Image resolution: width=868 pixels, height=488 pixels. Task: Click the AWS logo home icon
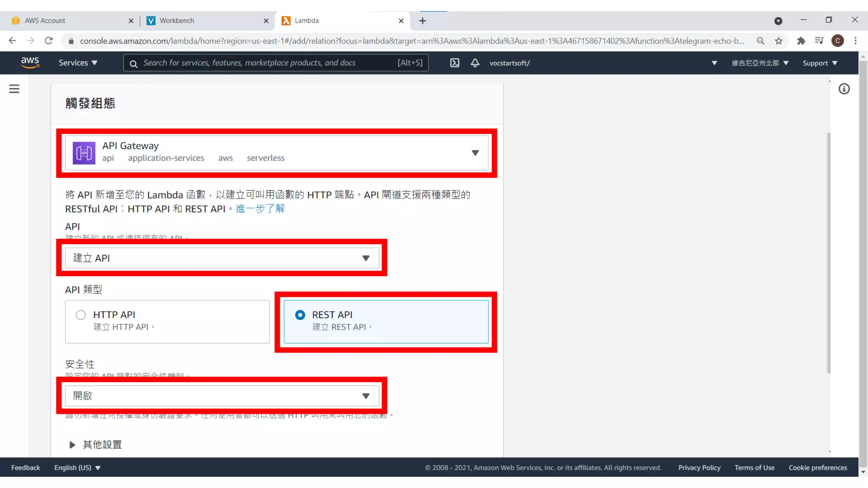click(30, 63)
